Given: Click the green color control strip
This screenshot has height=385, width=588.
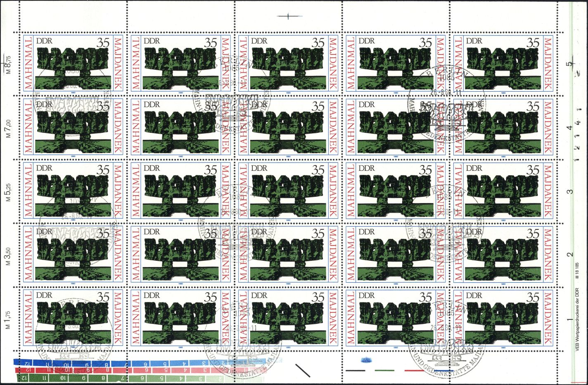Looking at the screenshot, I should [140, 377].
